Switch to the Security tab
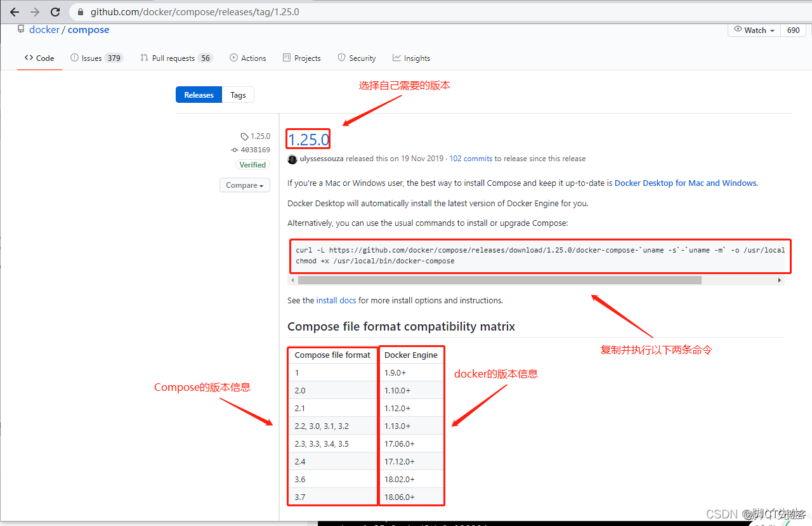812x526 pixels. pos(357,58)
